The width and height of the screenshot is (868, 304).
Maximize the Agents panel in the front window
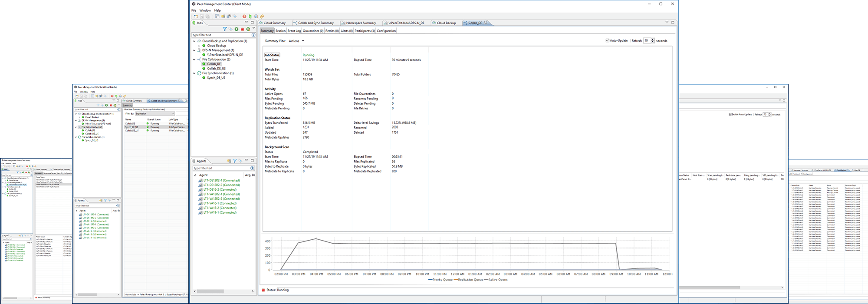coord(252,161)
